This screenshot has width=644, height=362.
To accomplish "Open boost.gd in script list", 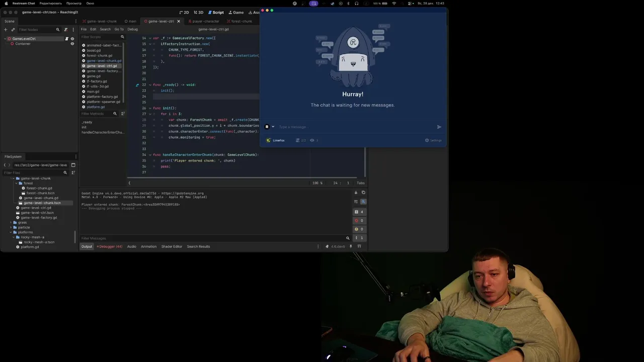I will (94, 50).
